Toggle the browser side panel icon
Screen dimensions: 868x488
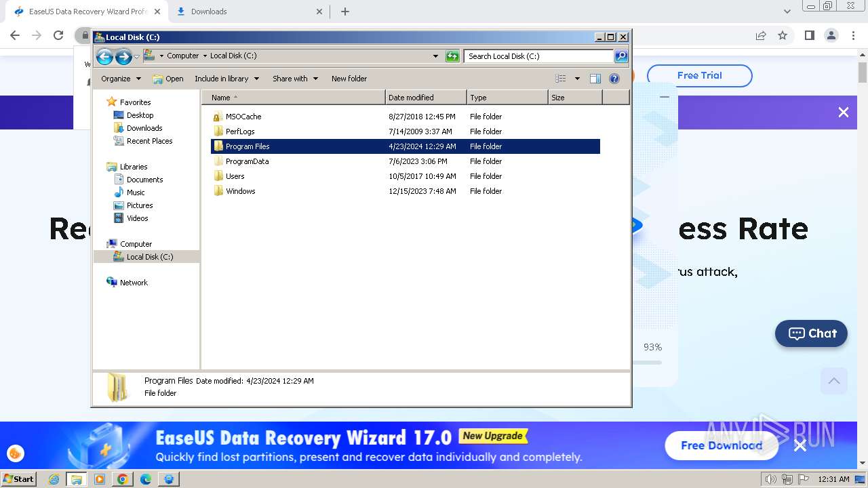click(809, 35)
